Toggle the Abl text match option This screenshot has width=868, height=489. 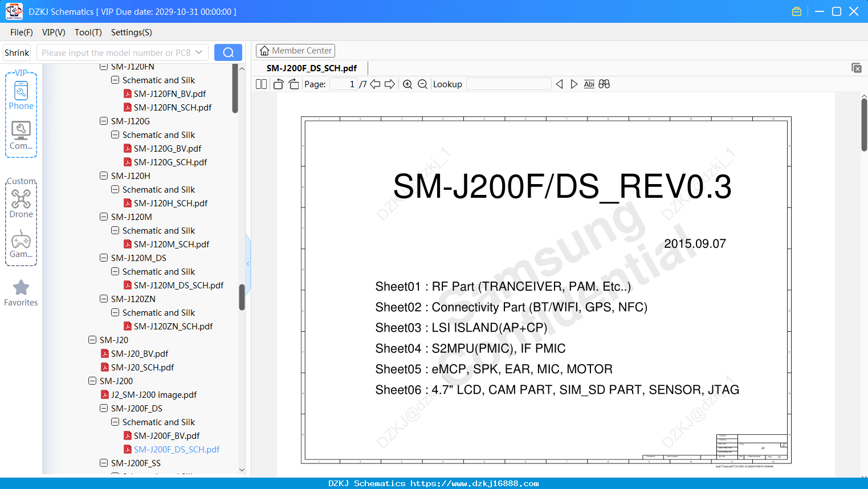pyautogui.click(x=589, y=84)
